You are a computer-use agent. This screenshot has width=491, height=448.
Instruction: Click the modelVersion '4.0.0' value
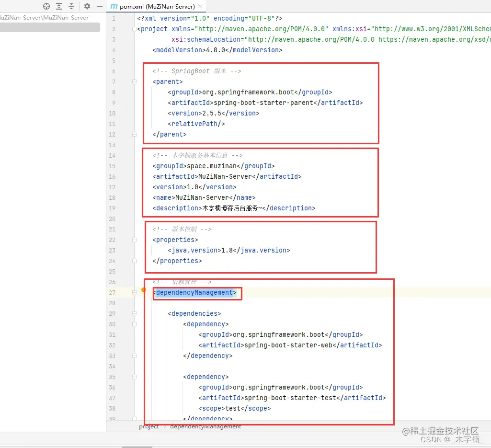click(216, 50)
